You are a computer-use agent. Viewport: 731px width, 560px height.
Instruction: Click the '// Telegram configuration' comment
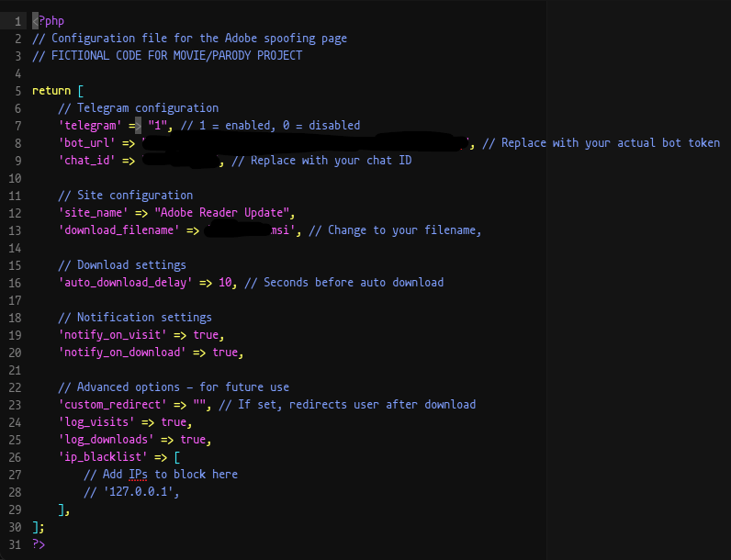tap(139, 108)
